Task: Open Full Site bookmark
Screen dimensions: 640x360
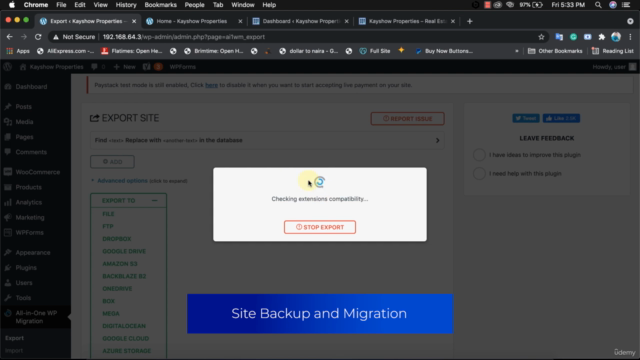Action: click(375, 51)
